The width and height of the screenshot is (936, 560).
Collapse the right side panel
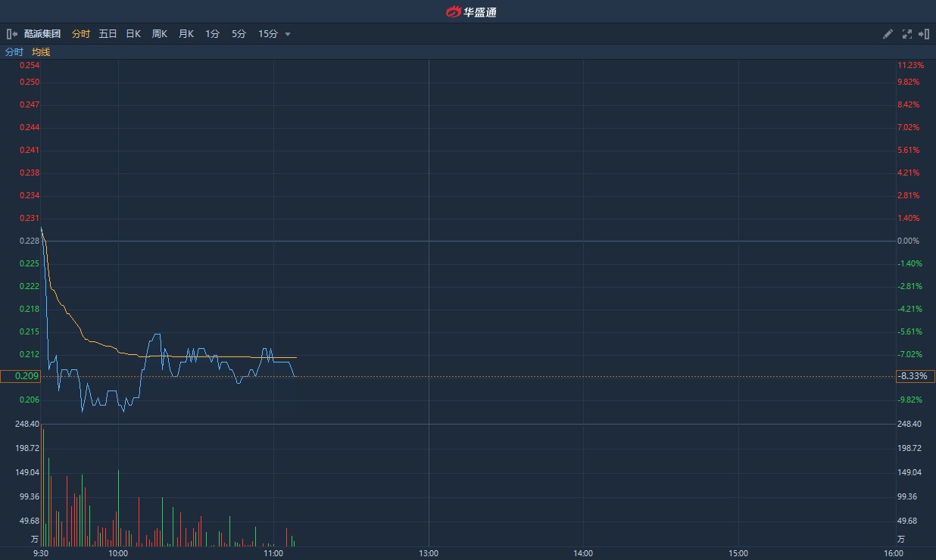(924, 34)
